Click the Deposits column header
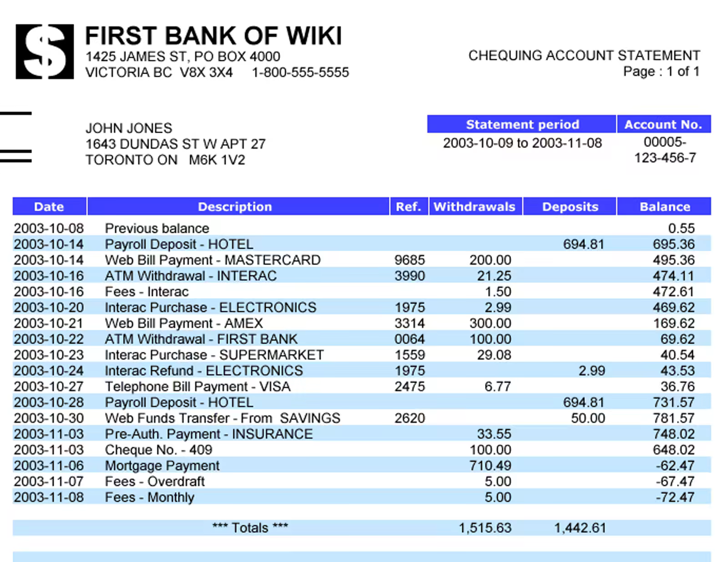 click(x=570, y=206)
